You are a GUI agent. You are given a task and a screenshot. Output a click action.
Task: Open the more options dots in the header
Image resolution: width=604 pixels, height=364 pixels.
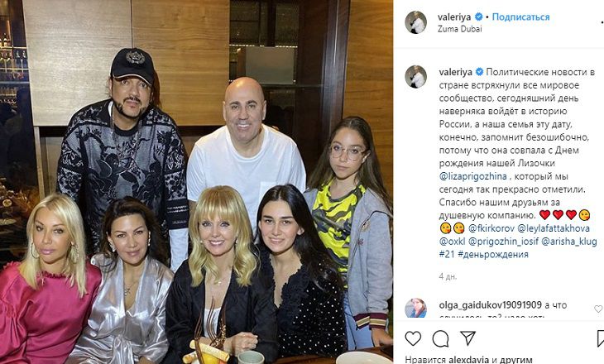602,23
